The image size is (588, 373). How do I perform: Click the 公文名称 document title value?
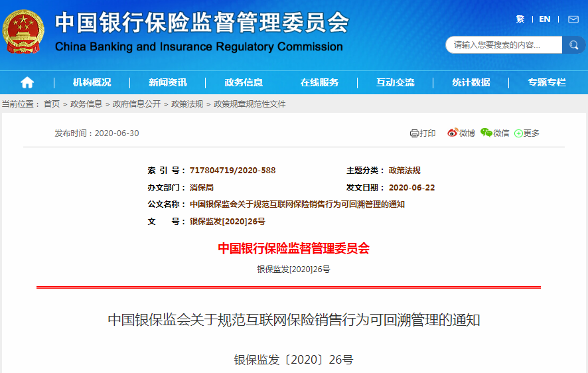297,204
